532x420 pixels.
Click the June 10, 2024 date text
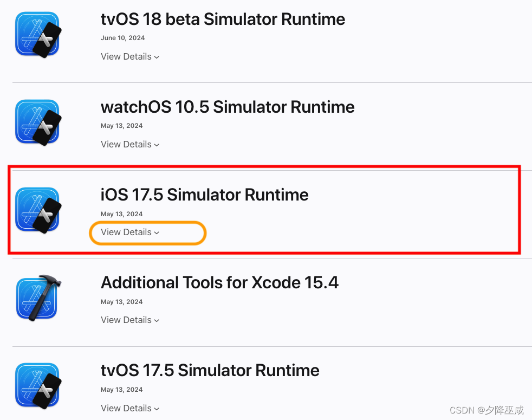pos(123,38)
